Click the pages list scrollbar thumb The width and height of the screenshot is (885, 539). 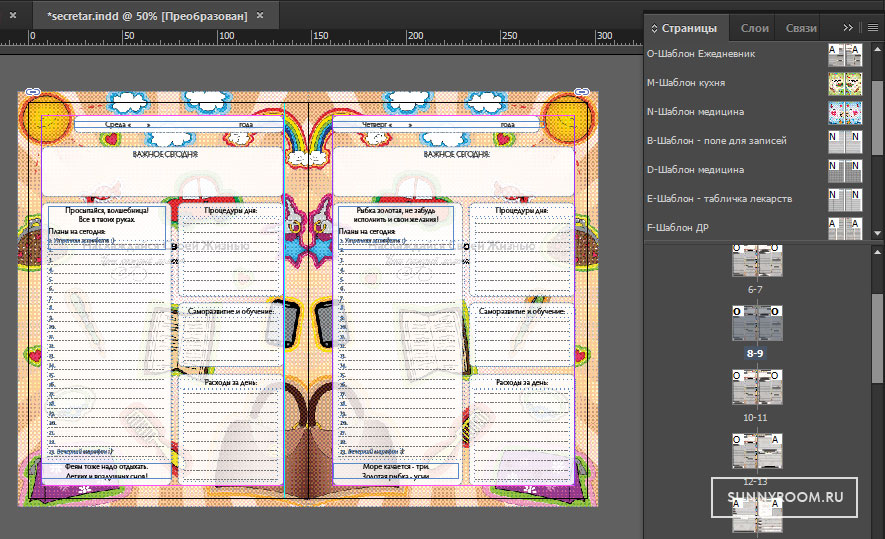pos(877,338)
